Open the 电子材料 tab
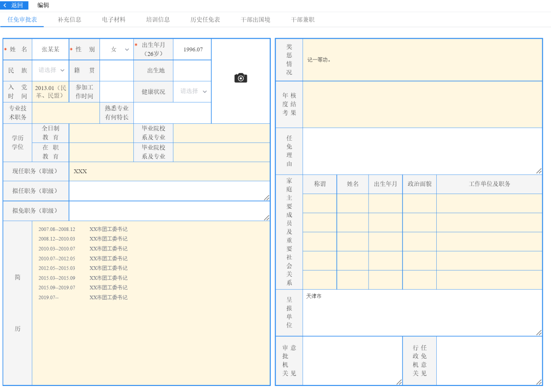551x392 pixels. pyautogui.click(x=114, y=20)
